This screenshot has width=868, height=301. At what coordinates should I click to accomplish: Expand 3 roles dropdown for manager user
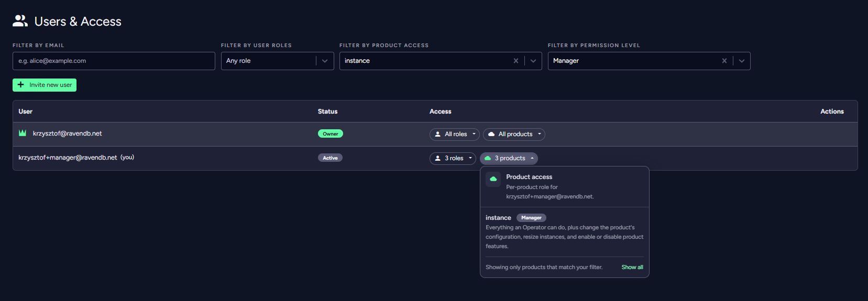pos(470,159)
